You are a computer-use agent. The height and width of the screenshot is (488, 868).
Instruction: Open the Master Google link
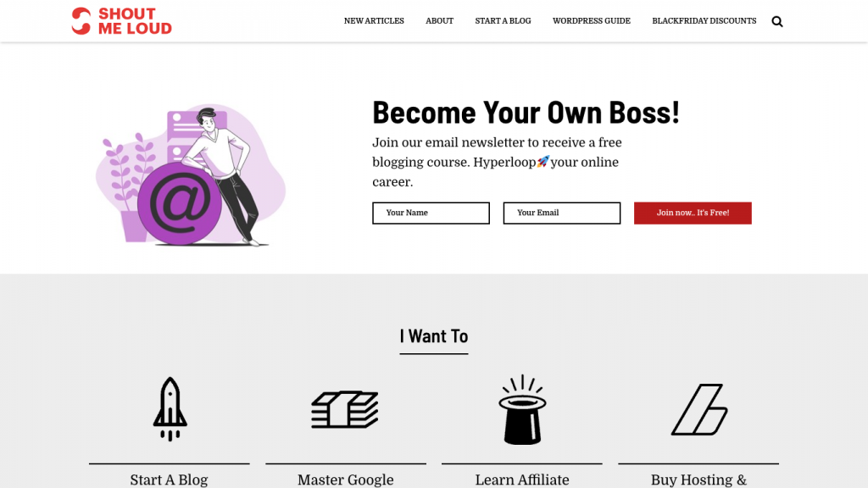346,480
